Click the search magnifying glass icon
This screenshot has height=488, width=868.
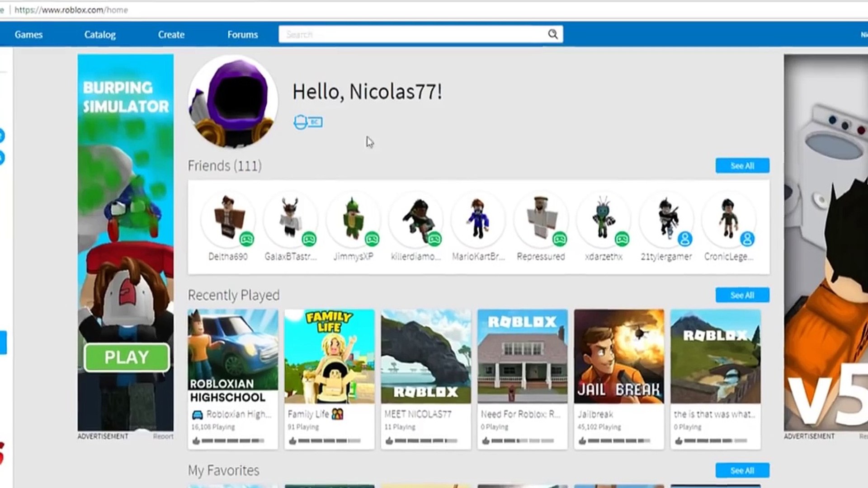(x=552, y=34)
